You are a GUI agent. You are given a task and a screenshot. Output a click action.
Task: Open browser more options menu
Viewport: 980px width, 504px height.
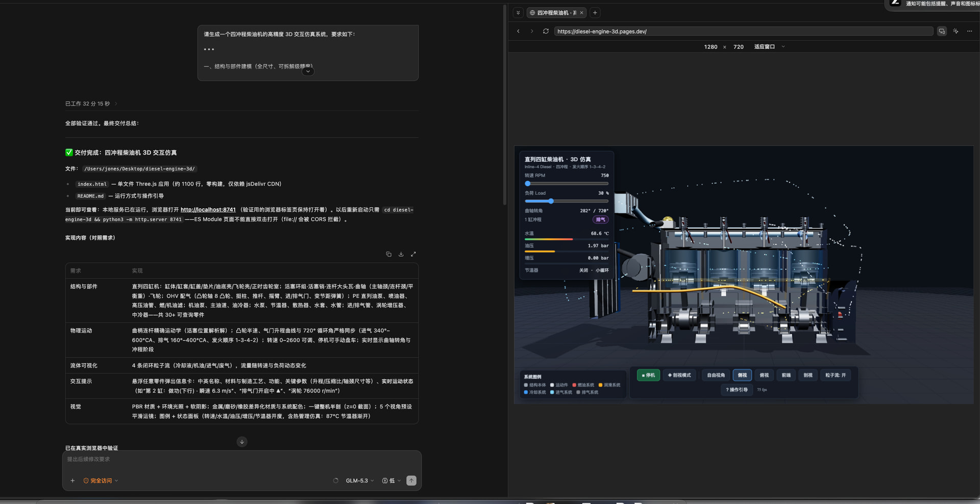pos(970,31)
